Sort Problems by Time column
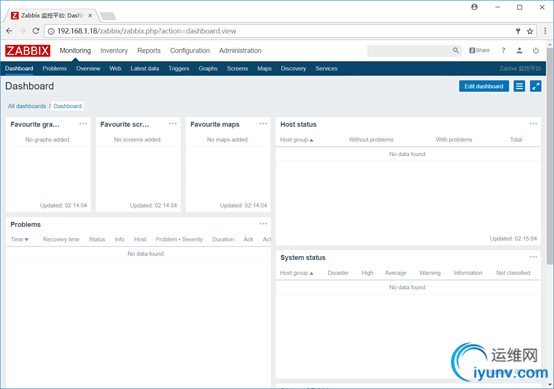 (19, 239)
